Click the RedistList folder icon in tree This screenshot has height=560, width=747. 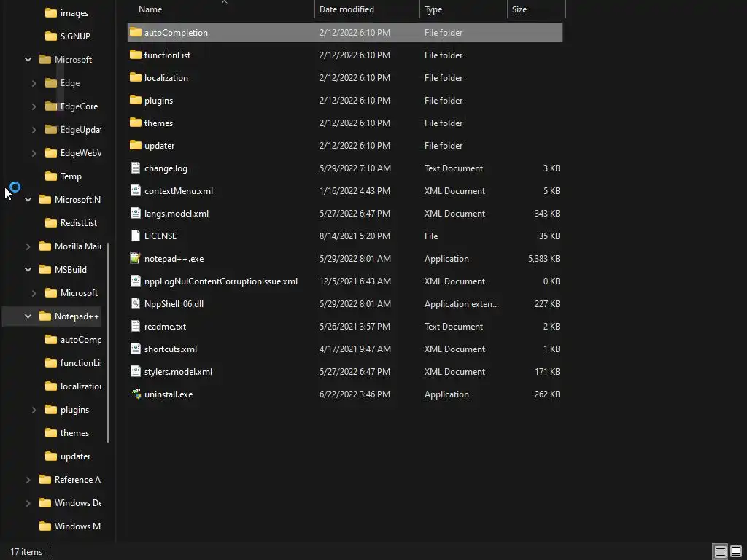coord(51,223)
